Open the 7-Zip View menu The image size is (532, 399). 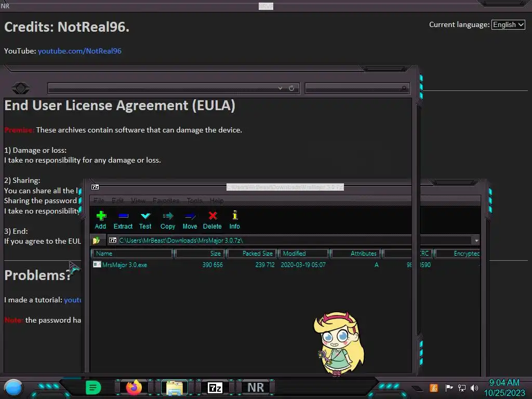[x=138, y=201]
